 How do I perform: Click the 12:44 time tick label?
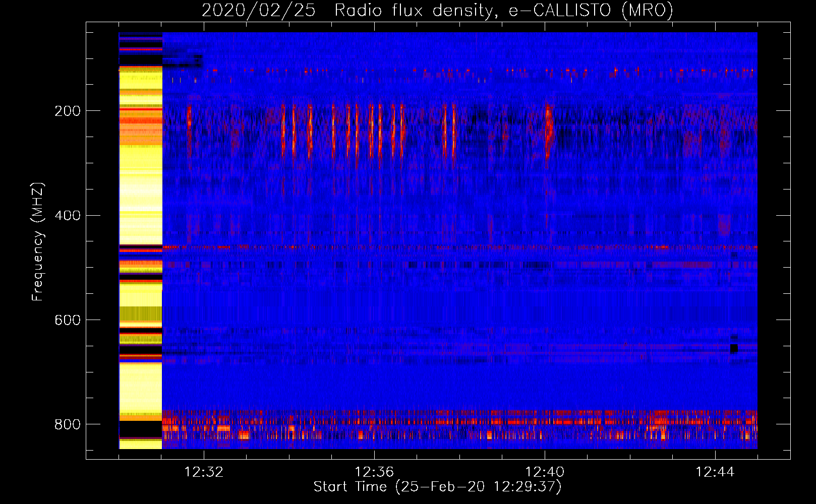[715, 472]
